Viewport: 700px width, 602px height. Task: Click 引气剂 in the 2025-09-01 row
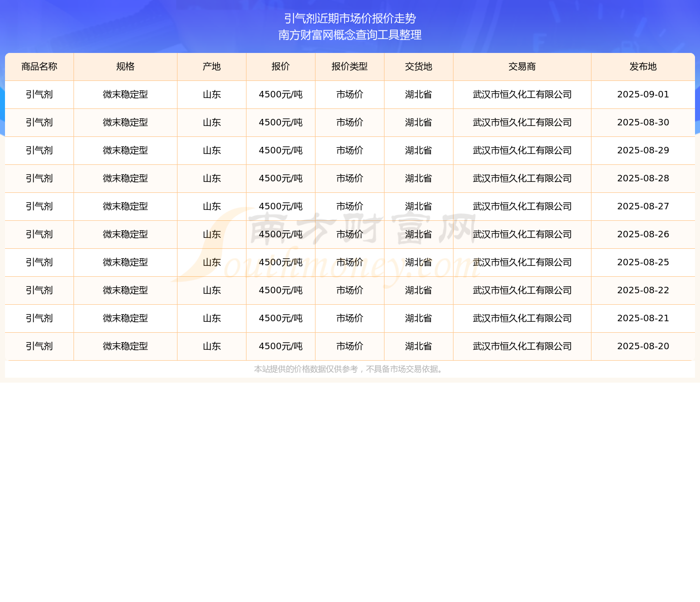pos(39,94)
